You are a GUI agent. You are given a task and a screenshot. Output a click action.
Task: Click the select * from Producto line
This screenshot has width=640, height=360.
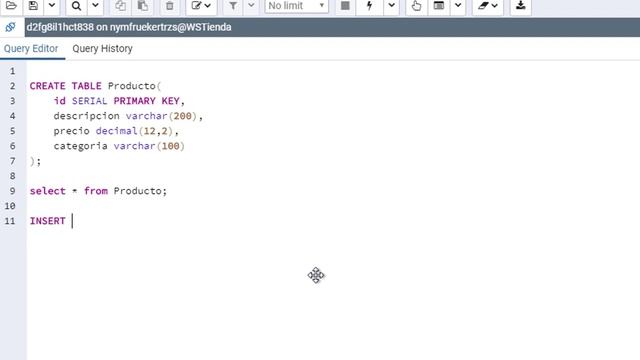tap(98, 191)
